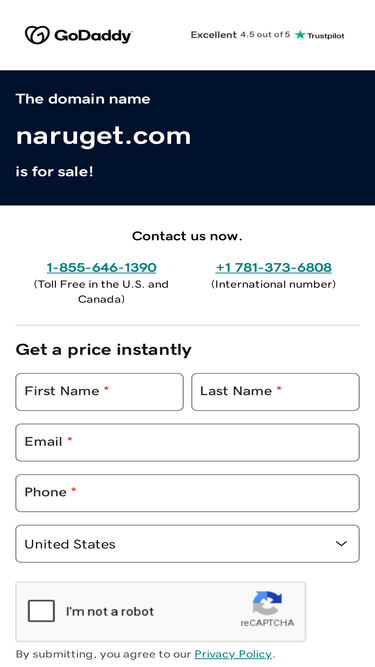This screenshot has height=667, width=375.
Task: Expand the country chevron arrow
Action: tap(341, 544)
